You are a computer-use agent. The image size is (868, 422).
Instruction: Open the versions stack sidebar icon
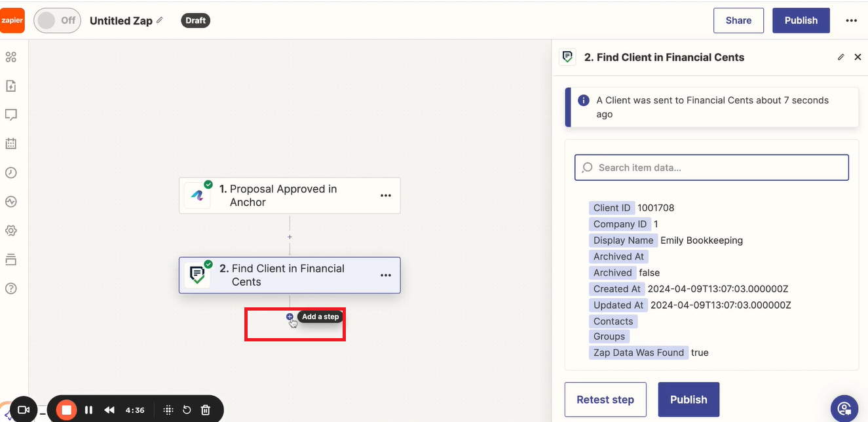tap(10, 259)
